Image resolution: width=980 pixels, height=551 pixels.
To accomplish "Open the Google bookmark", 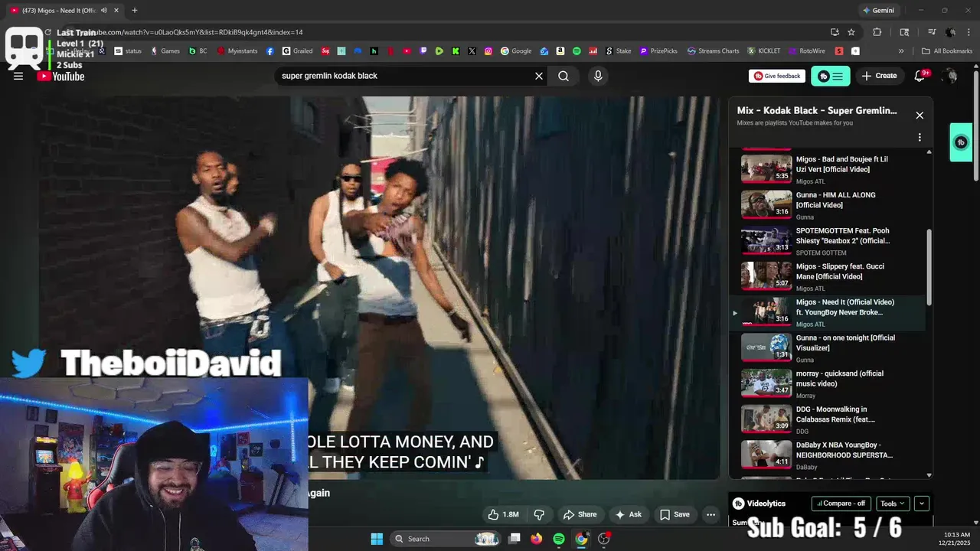I will 516,51.
